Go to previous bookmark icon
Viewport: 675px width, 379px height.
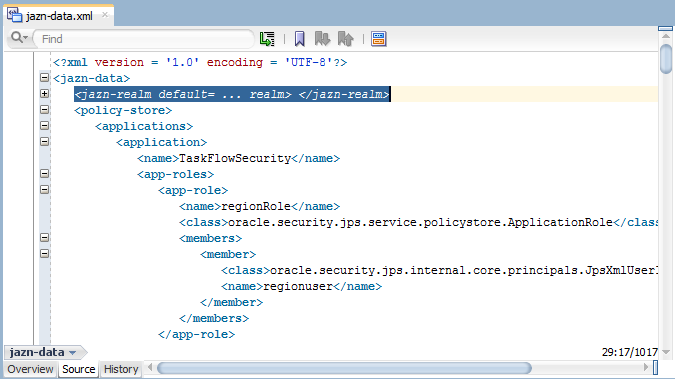[346, 39]
